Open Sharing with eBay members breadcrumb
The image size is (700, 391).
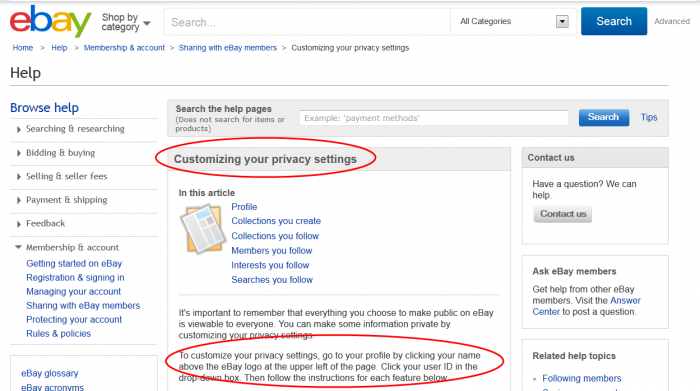point(228,48)
